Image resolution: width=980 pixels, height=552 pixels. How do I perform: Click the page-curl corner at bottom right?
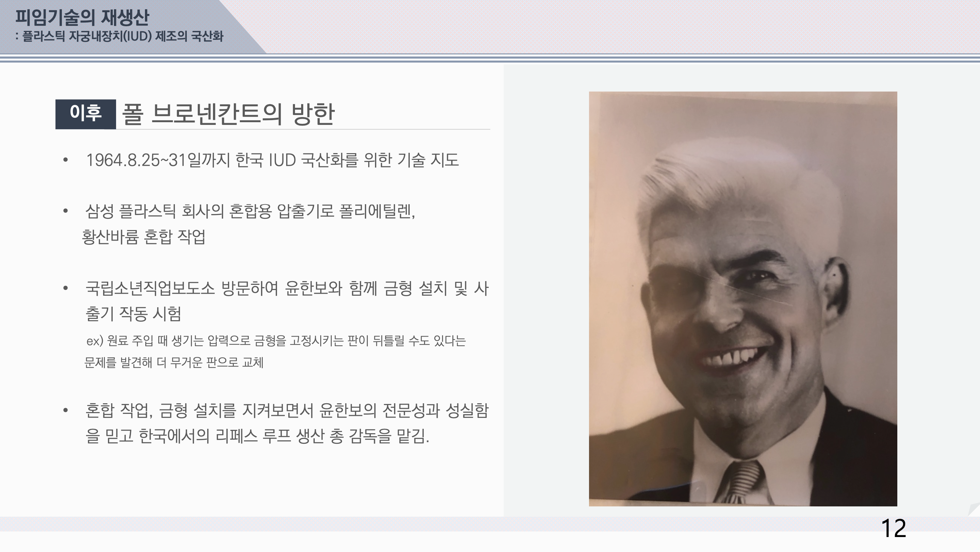coord(973,509)
